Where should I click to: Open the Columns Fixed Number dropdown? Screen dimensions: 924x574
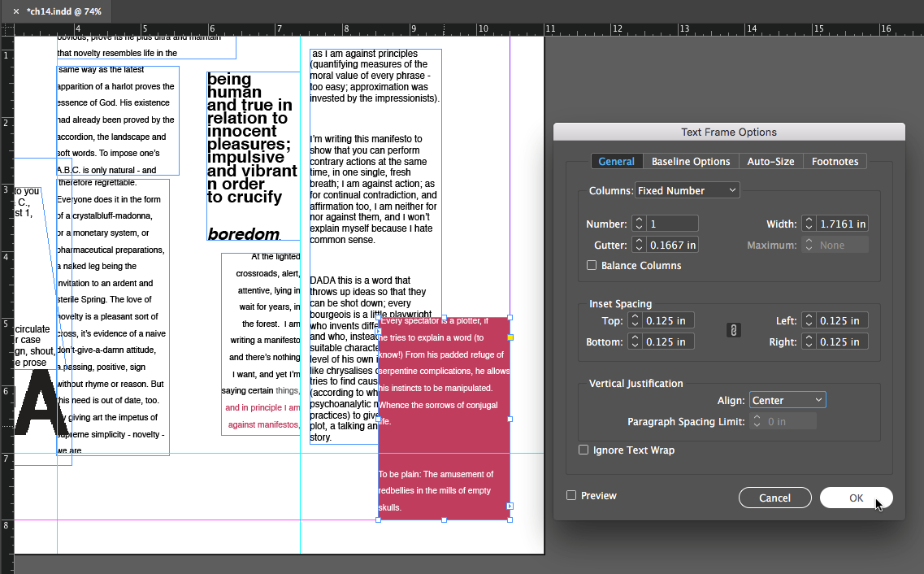coord(687,190)
